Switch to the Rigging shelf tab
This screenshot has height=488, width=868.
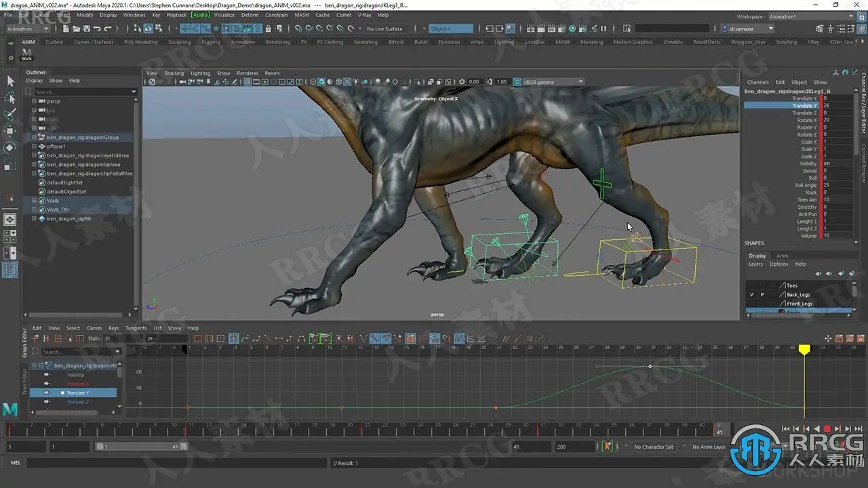(x=210, y=42)
